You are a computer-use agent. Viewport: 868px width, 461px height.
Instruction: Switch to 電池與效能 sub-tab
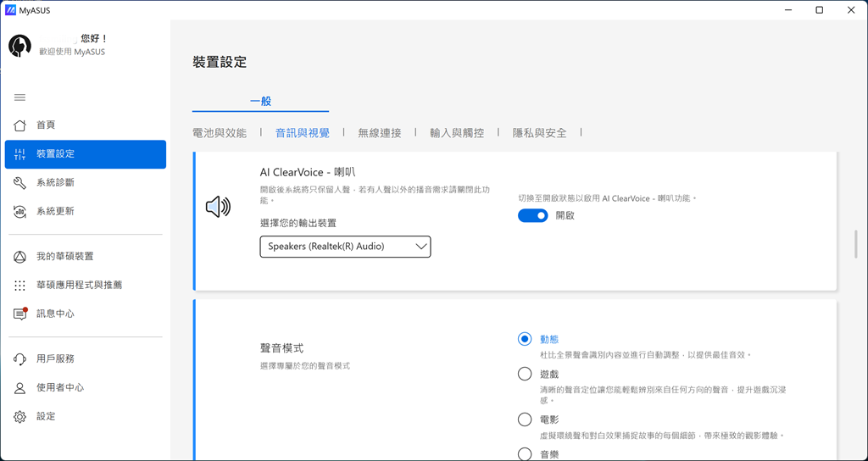point(220,133)
